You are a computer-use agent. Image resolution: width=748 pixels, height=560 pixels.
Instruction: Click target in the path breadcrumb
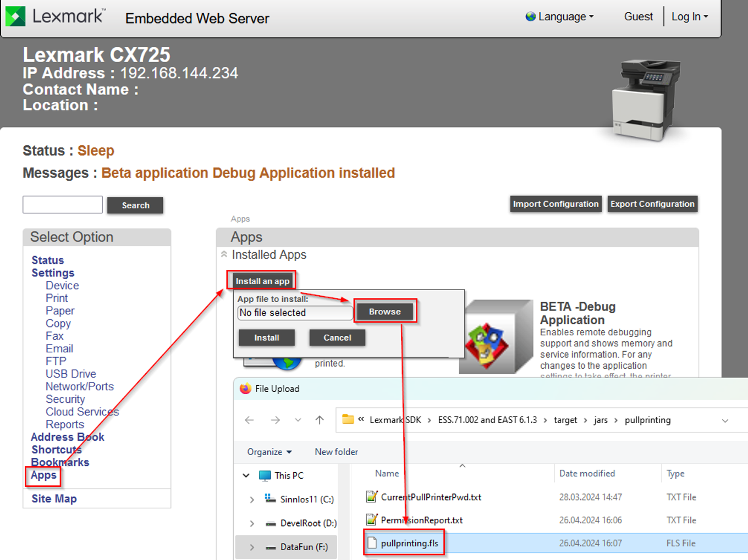(565, 420)
